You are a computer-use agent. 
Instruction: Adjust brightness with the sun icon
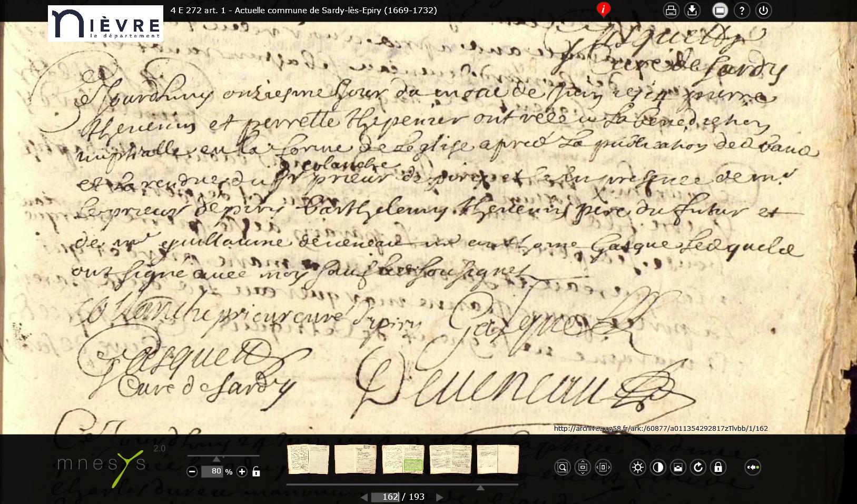[638, 467]
